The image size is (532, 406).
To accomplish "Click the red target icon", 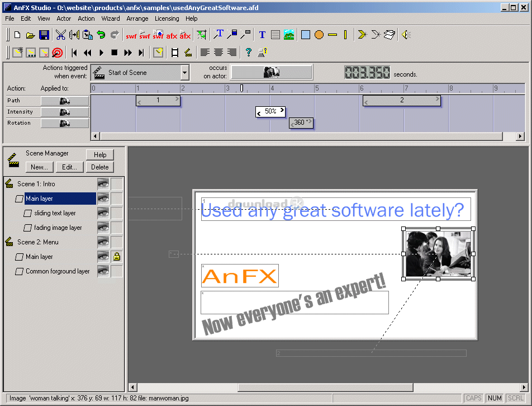I will 58,53.
